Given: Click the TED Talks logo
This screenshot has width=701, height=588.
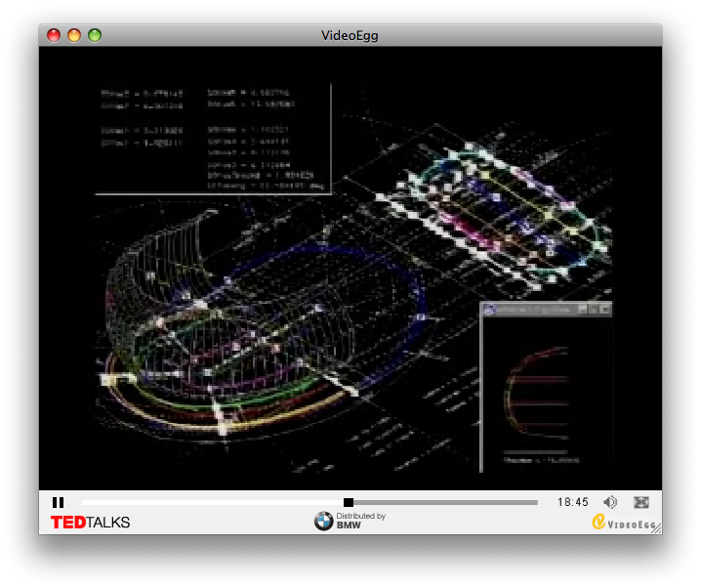Looking at the screenshot, I should pos(90,523).
